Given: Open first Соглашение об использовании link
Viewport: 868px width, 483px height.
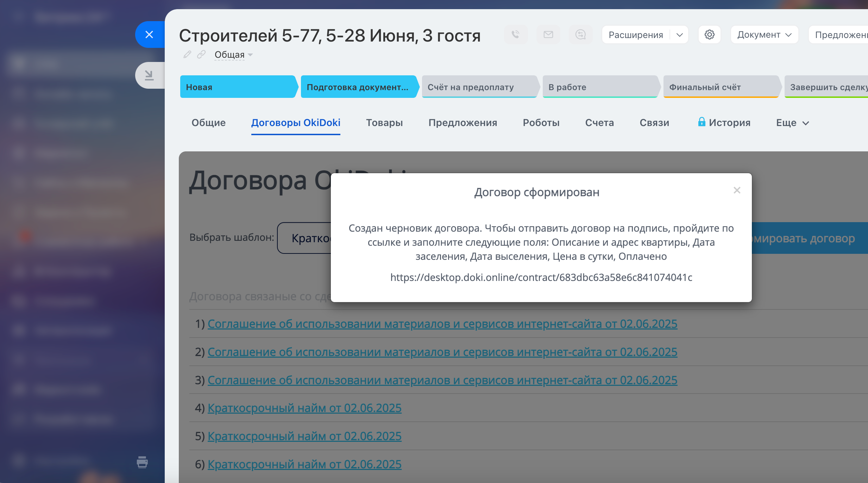Looking at the screenshot, I should click(442, 324).
